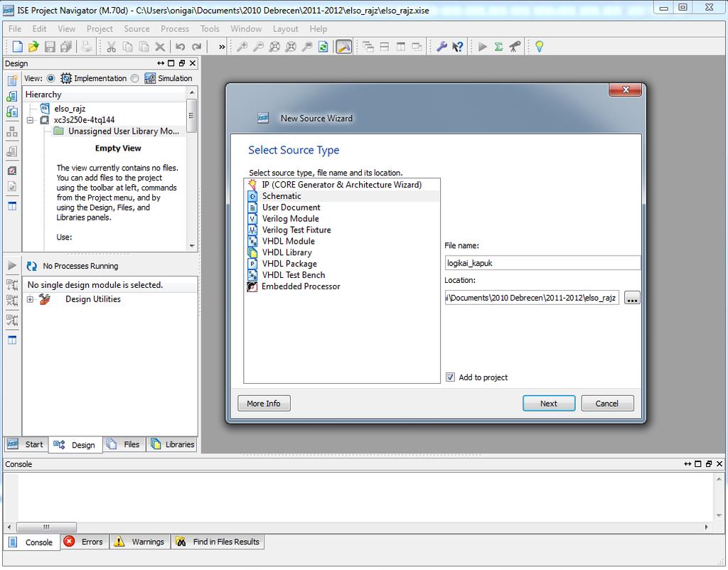
Task: Select User Document source type
Action: 291,208
